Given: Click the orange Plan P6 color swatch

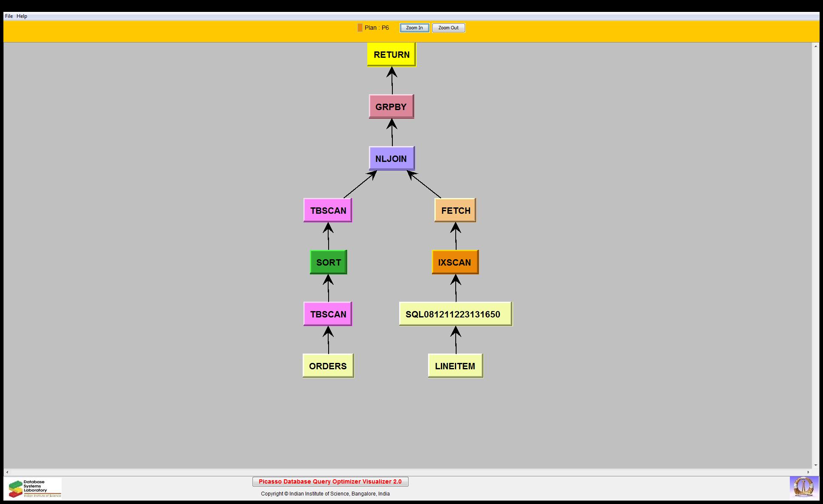Looking at the screenshot, I should (360, 28).
